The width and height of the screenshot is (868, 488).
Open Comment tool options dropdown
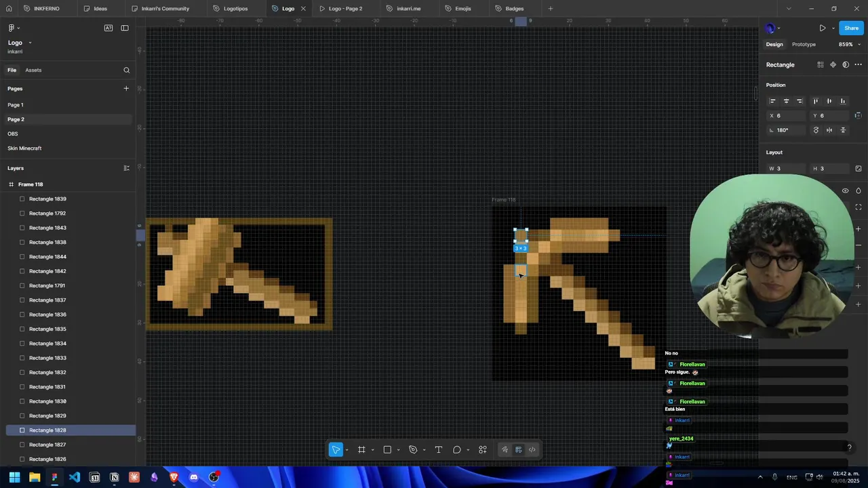(468, 450)
